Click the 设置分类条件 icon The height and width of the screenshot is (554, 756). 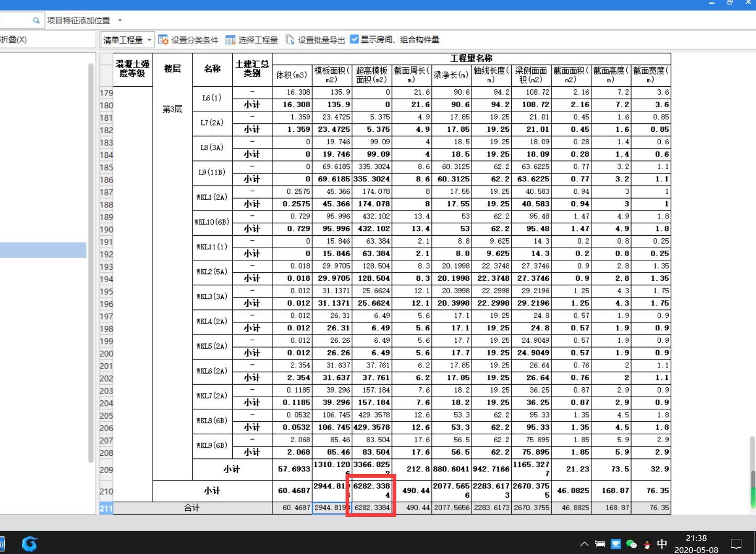click(163, 40)
